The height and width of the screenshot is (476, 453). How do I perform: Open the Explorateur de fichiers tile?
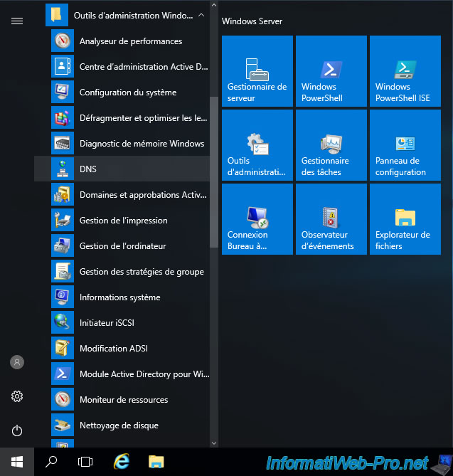405,219
